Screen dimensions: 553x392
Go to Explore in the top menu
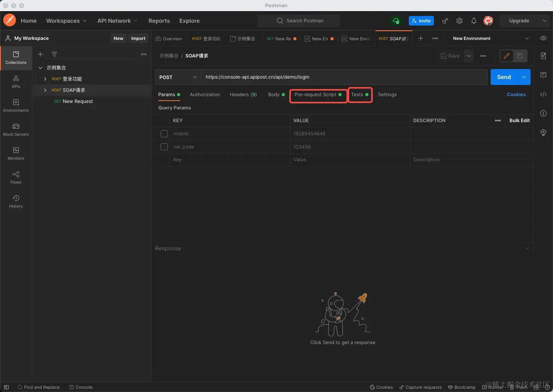[189, 21]
